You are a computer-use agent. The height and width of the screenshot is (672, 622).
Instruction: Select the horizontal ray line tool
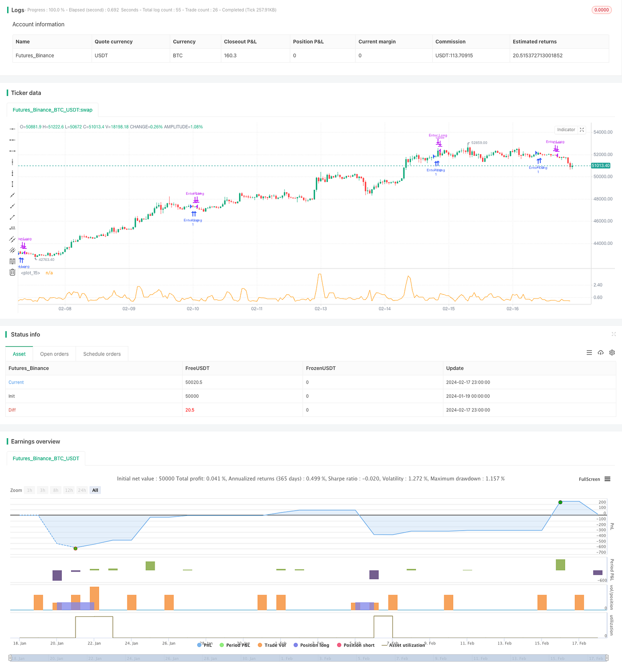pos(12,140)
